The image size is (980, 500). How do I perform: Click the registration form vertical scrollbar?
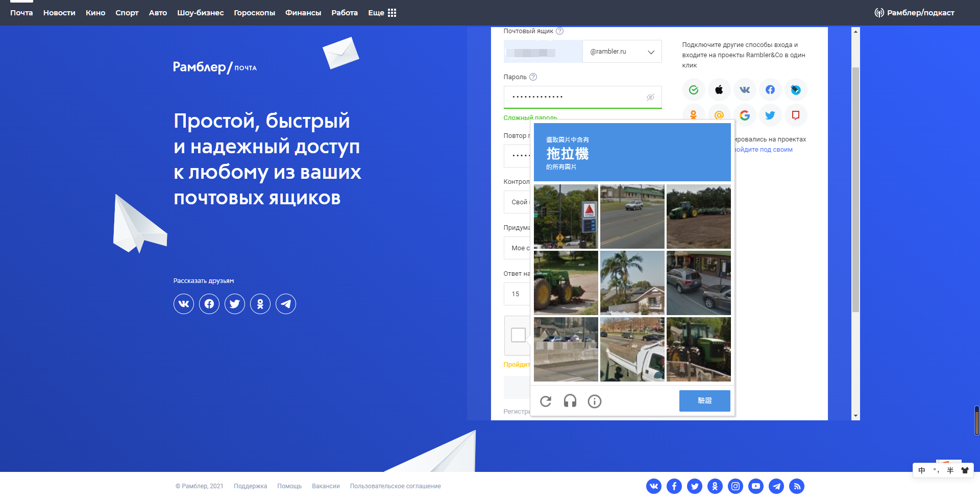point(855,189)
